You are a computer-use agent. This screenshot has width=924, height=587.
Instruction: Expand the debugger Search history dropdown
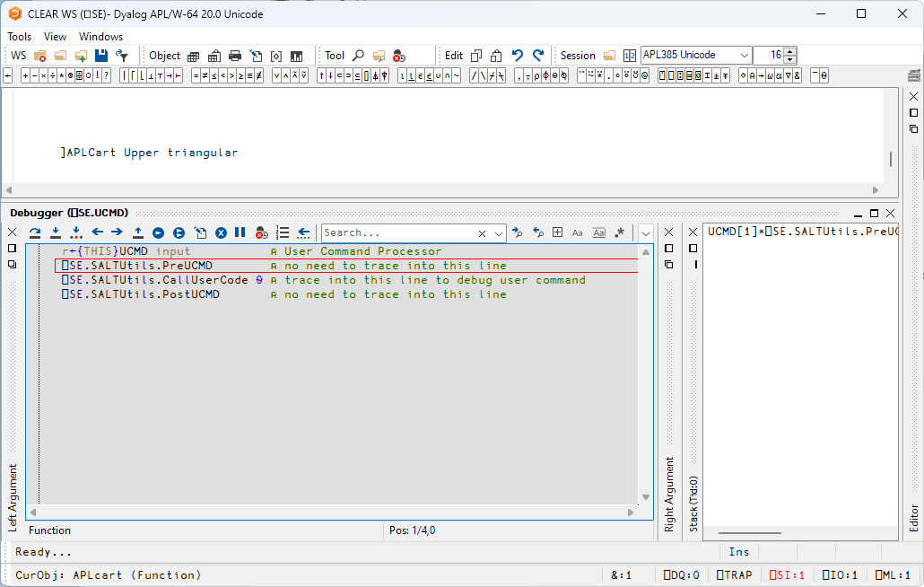(500, 233)
